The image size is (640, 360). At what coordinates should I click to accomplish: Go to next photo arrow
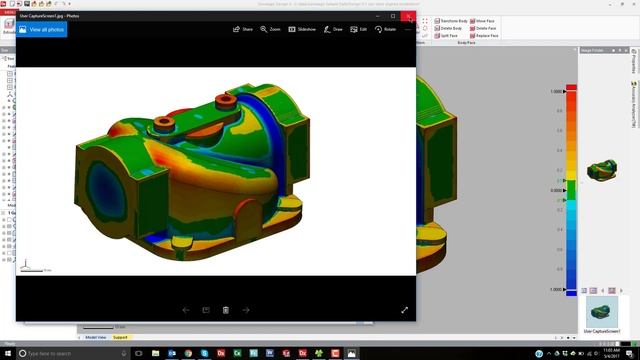coord(246,310)
